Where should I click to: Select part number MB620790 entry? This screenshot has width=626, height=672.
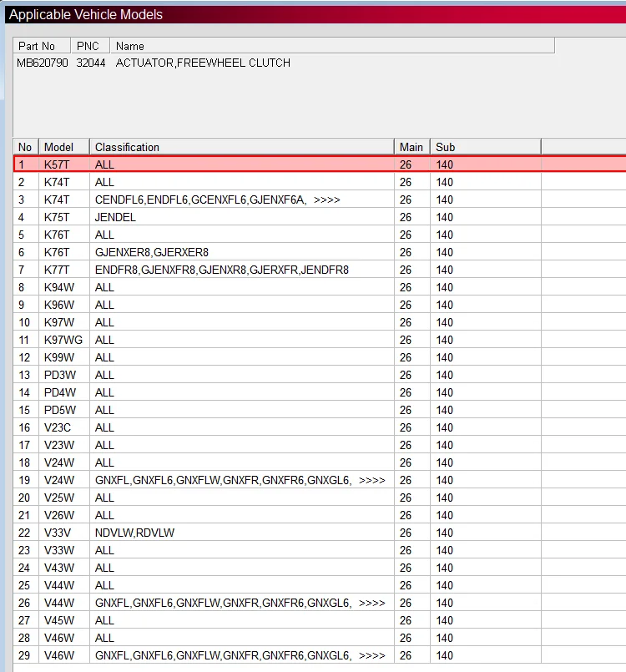pos(43,63)
